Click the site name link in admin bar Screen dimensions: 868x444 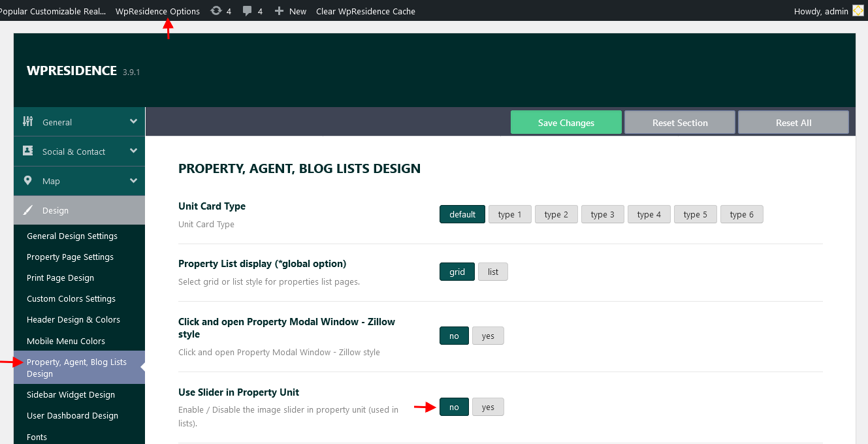point(53,11)
